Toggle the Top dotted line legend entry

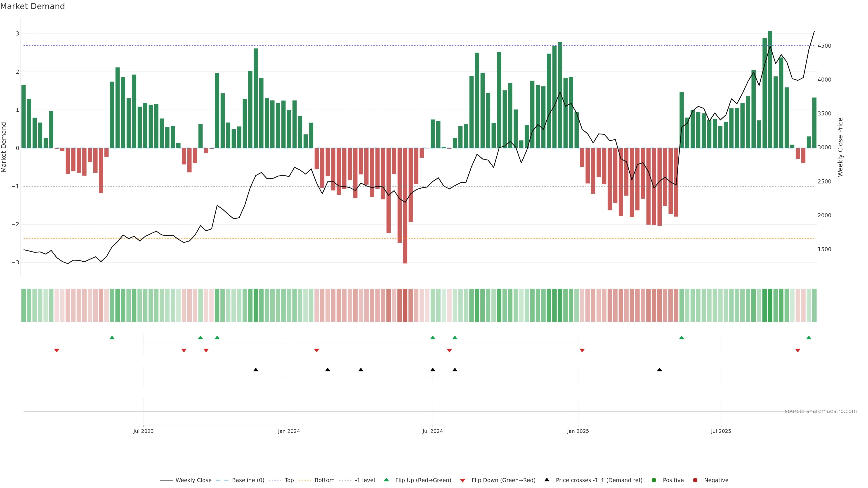coord(289,480)
